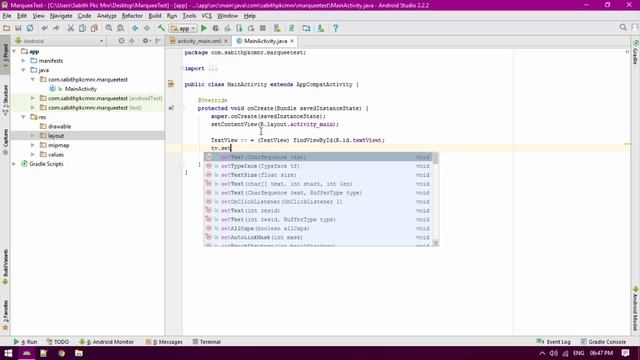Click the Undo toolbar arrow
640x360 pixels.
coord(44,28)
